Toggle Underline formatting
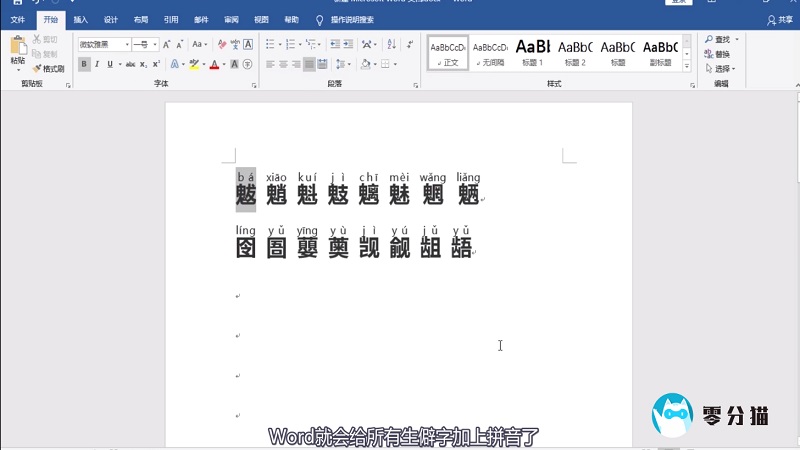This screenshot has height=450, width=800. click(x=110, y=64)
